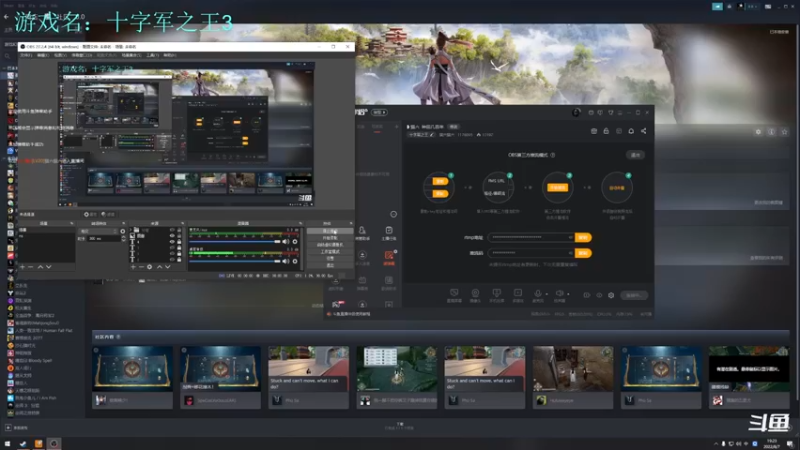Move scene down in OBS scenes panel
The image size is (800, 450).
tap(48, 267)
